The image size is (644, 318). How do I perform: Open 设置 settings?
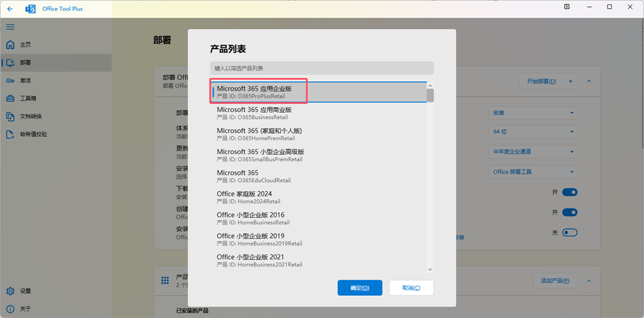pos(56,291)
